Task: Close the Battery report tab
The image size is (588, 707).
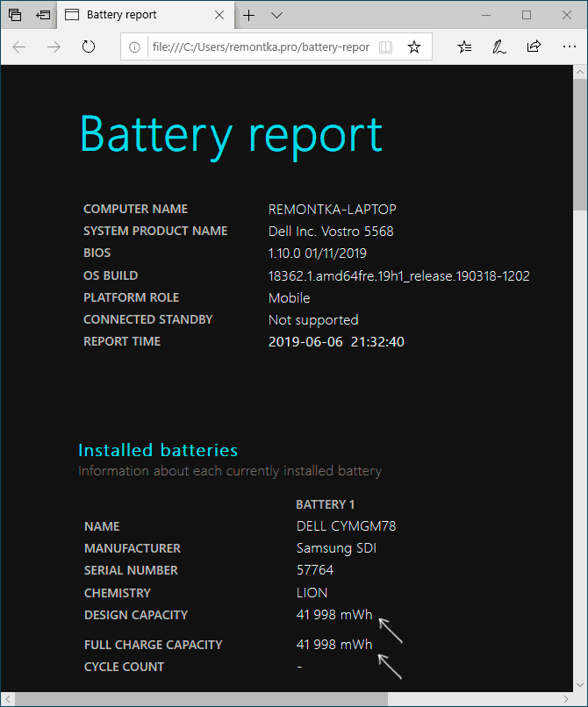Action: 219,15
